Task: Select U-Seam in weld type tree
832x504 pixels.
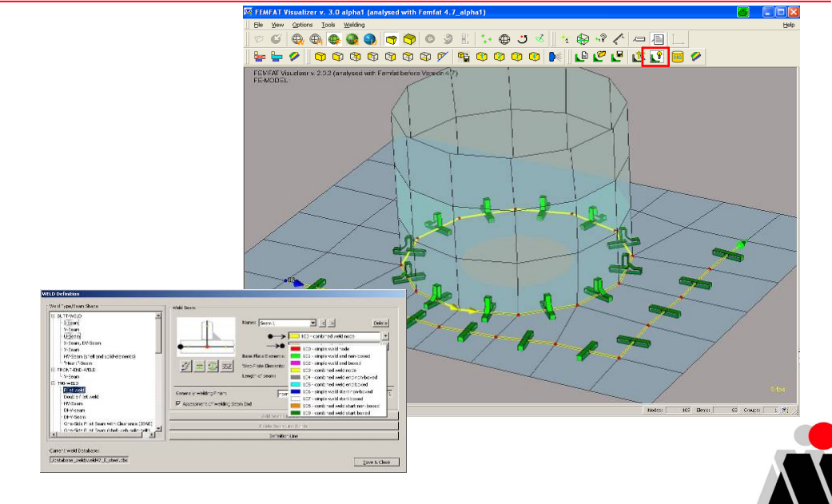Action: 72,336
